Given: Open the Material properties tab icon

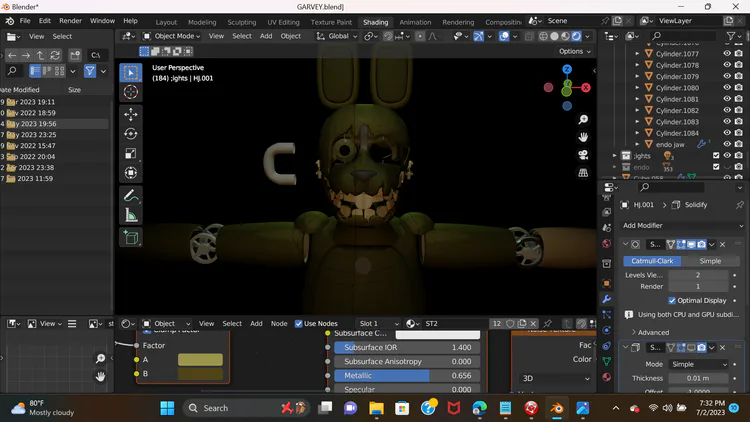Looking at the screenshot, I should click(x=607, y=377).
